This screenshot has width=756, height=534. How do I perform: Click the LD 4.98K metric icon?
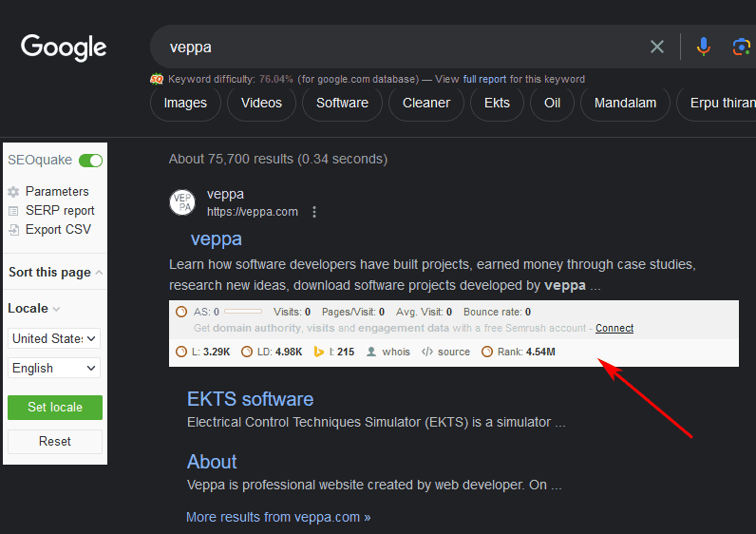tap(246, 352)
